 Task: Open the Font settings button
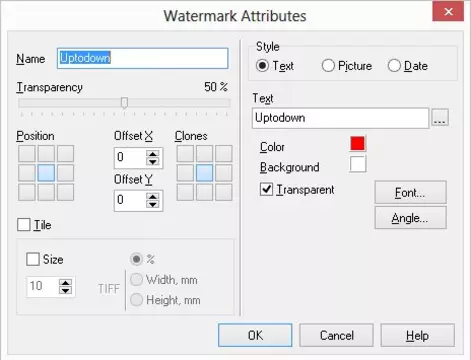click(x=410, y=192)
